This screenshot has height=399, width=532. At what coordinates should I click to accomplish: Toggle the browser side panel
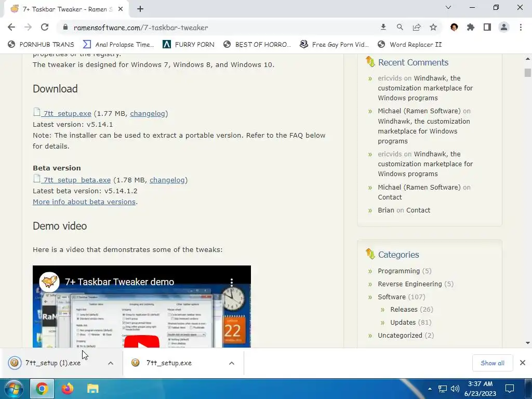(x=487, y=27)
